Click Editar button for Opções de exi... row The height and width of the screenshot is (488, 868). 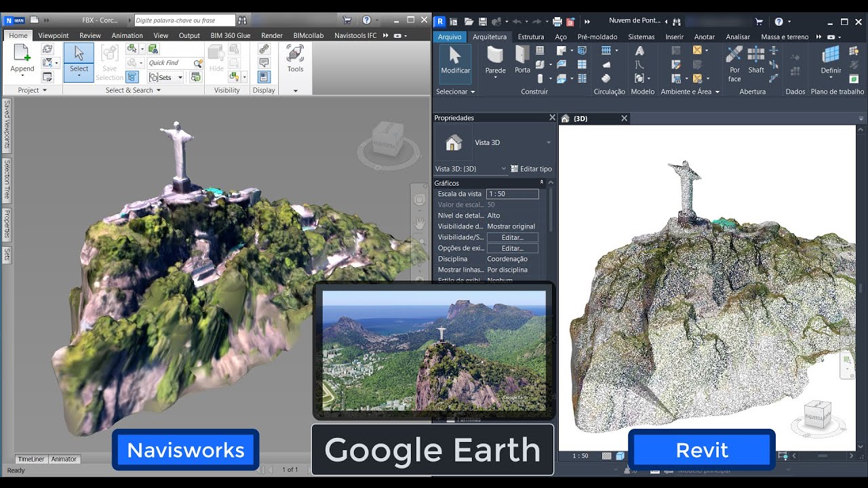tap(513, 248)
